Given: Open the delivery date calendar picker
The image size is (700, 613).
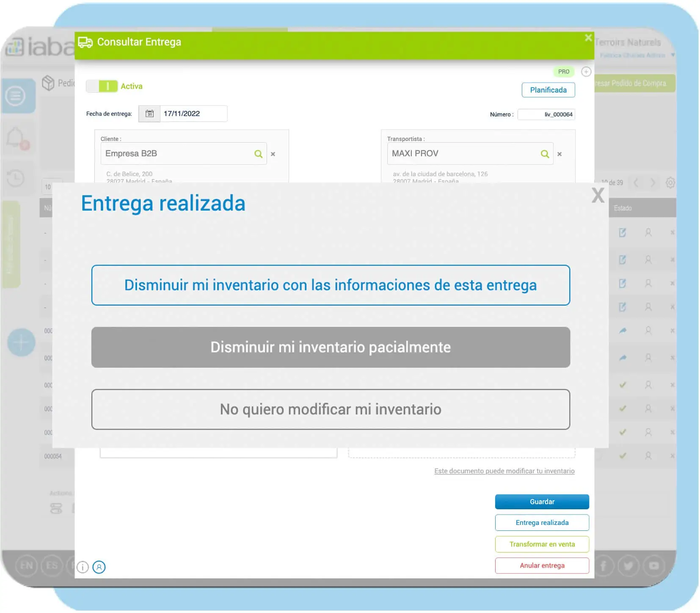Looking at the screenshot, I should pyautogui.click(x=149, y=113).
